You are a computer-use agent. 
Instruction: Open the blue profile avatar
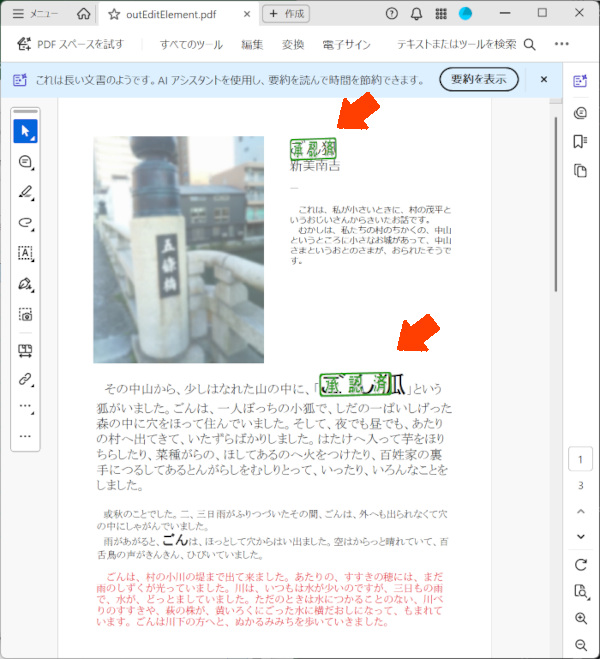pyautogui.click(x=465, y=14)
